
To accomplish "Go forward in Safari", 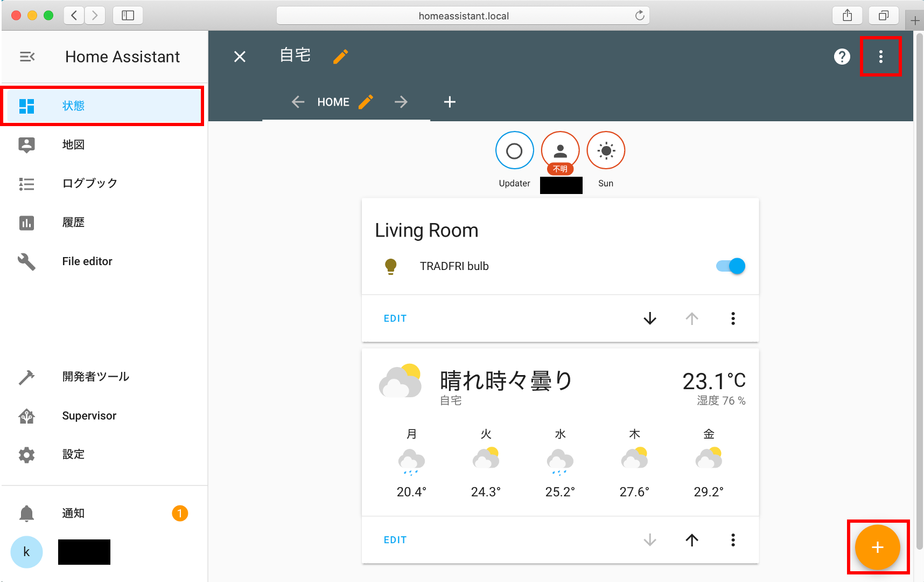I will pyautogui.click(x=95, y=16).
